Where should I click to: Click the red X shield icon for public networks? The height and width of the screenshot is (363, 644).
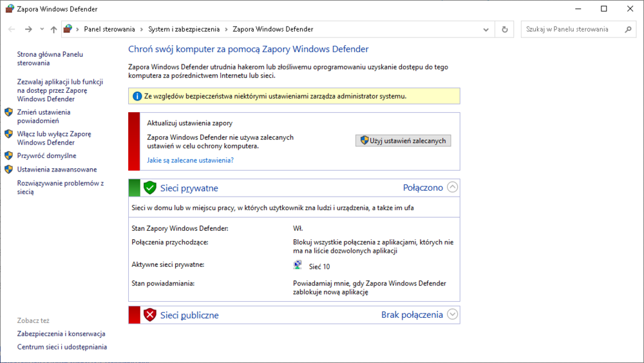point(150,315)
